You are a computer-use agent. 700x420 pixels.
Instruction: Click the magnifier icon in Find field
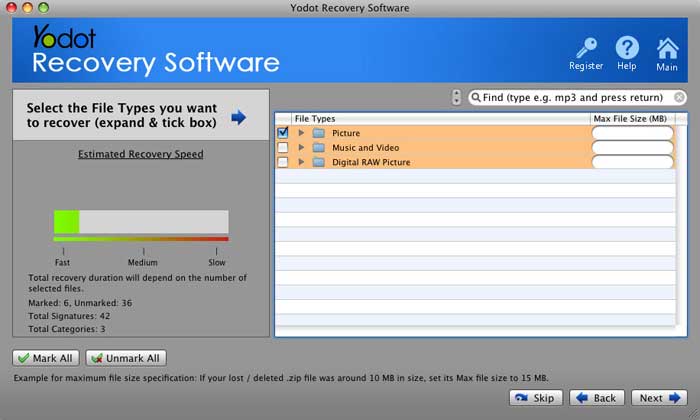(477, 98)
